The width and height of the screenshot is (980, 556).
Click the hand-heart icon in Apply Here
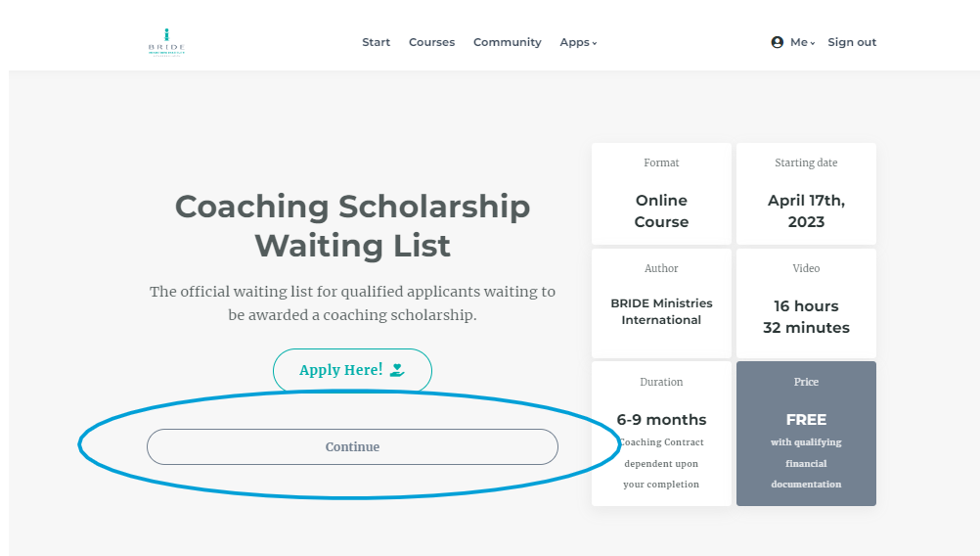pyautogui.click(x=397, y=370)
